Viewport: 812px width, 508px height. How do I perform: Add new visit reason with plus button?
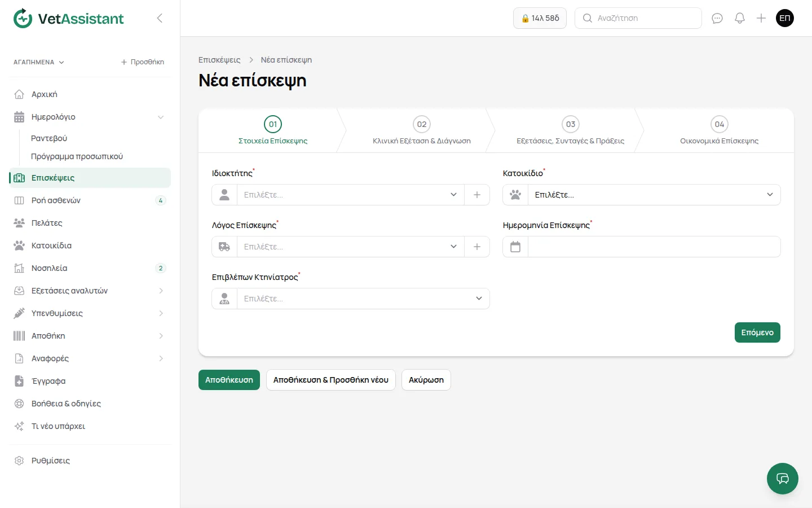click(x=477, y=247)
